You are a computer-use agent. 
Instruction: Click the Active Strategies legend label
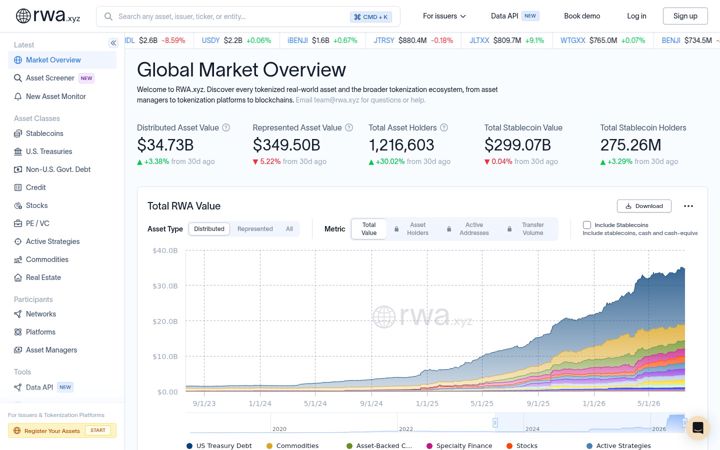[623, 445]
